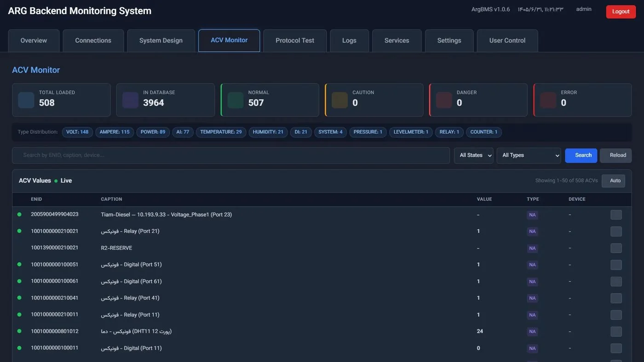Screen dimensions: 644x362
Task: Open the System Design tab
Action: 161,40
